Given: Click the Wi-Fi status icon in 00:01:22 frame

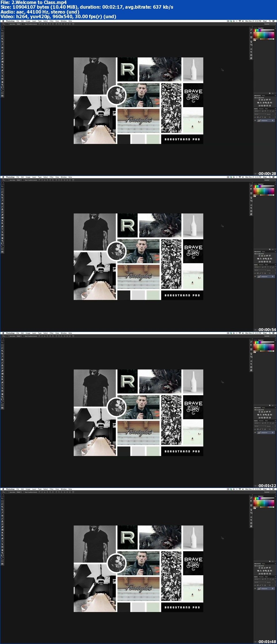Looking at the screenshot, I should point(240,333).
